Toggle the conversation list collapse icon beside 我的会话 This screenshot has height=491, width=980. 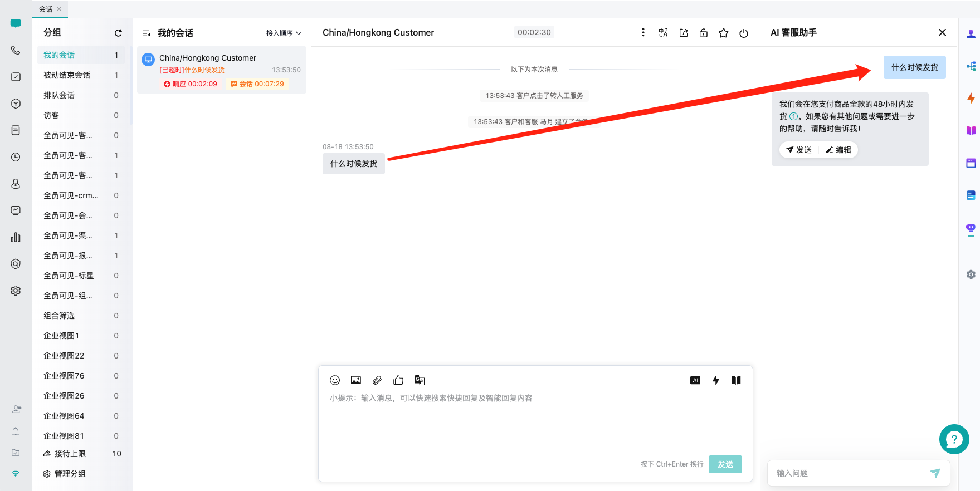point(147,33)
